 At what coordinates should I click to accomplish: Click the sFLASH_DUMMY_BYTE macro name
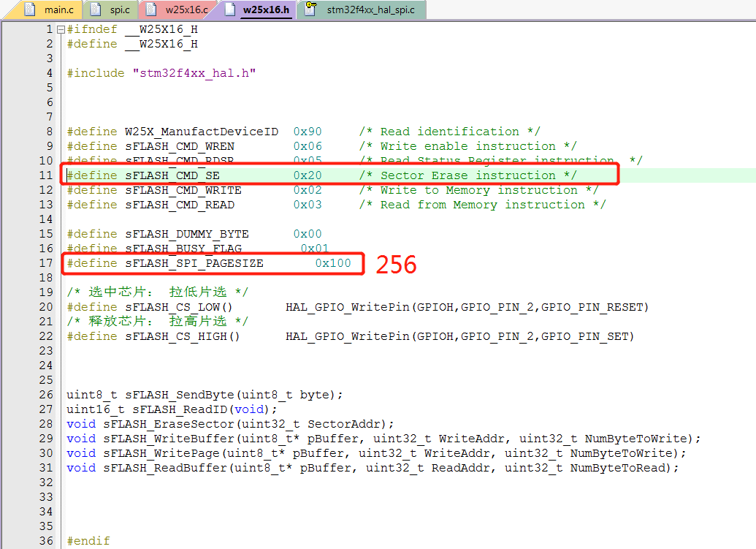tap(187, 234)
